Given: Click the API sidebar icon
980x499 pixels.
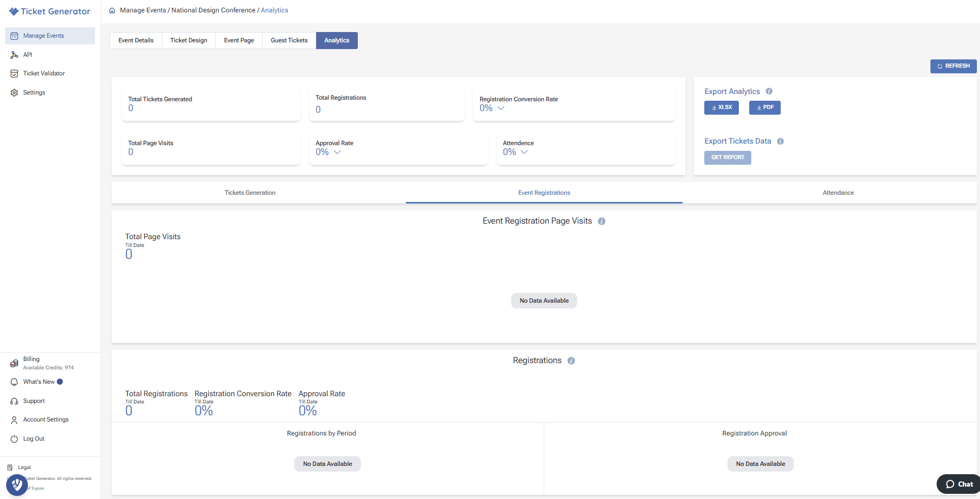Looking at the screenshot, I should click(14, 55).
